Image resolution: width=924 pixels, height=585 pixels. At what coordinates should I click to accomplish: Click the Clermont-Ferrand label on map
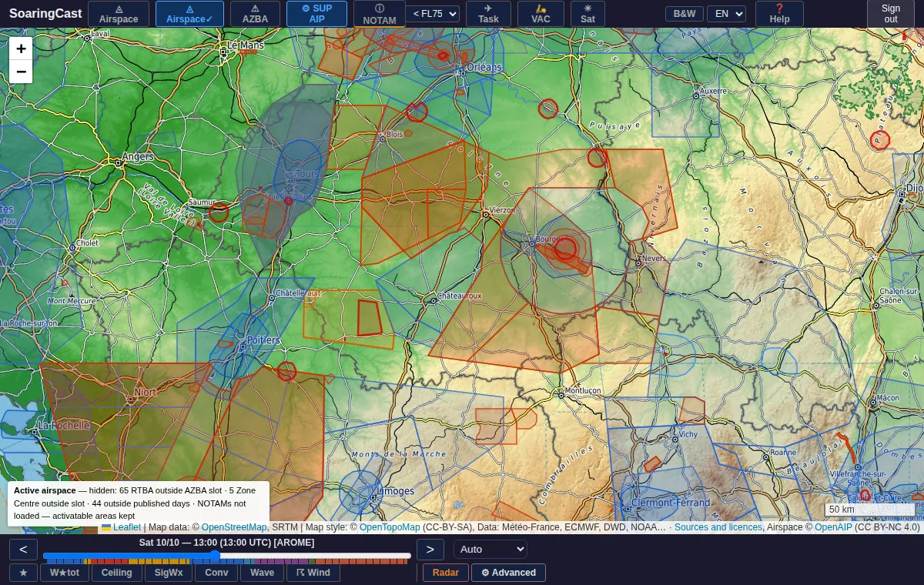(671, 503)
